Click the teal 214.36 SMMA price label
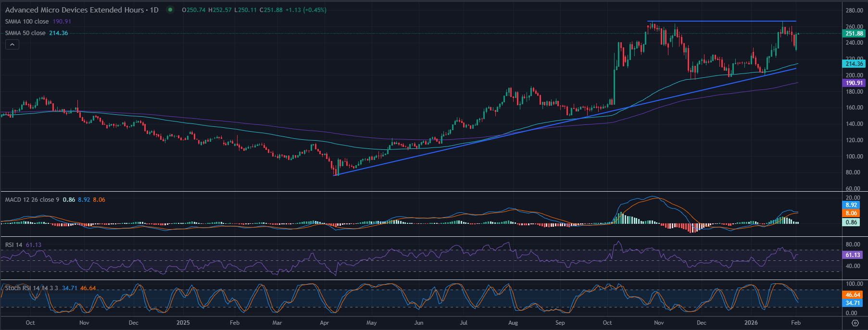 point(854,63)
